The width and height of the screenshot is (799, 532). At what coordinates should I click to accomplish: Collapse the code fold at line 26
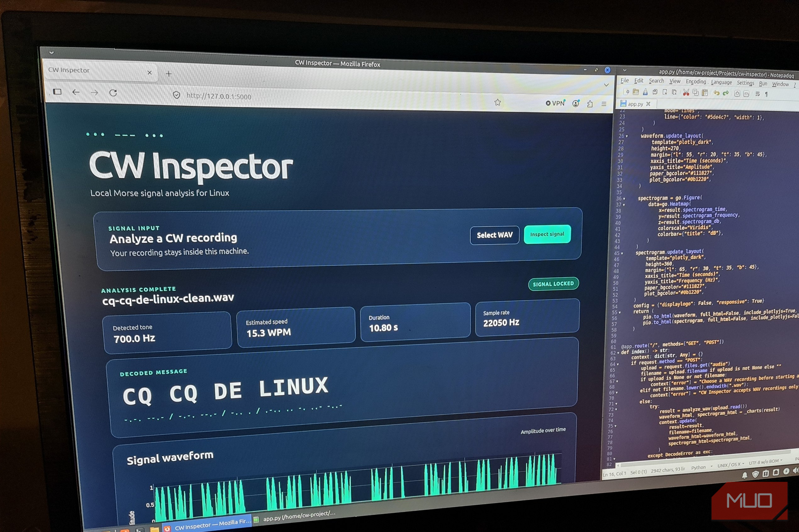coord(627,136)
